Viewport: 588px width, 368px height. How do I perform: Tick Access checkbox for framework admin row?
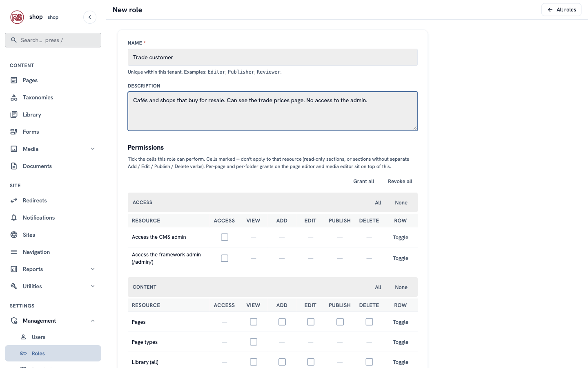click(x=225, y=258)
